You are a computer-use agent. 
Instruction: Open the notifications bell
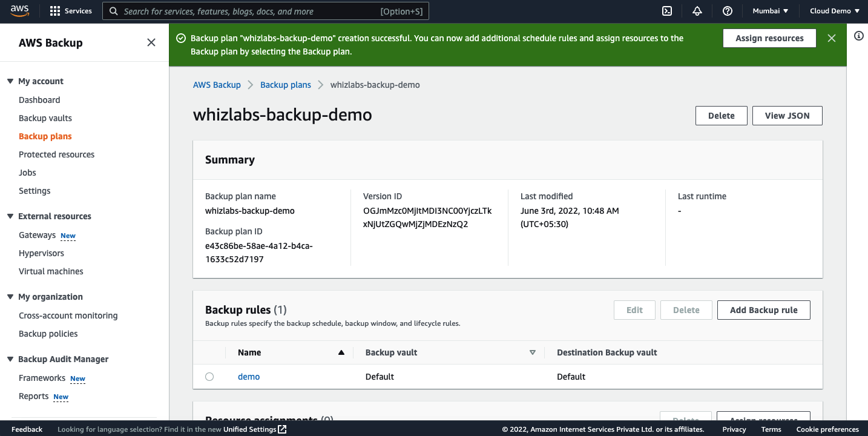pyautogui.click(x=697, y=11)
